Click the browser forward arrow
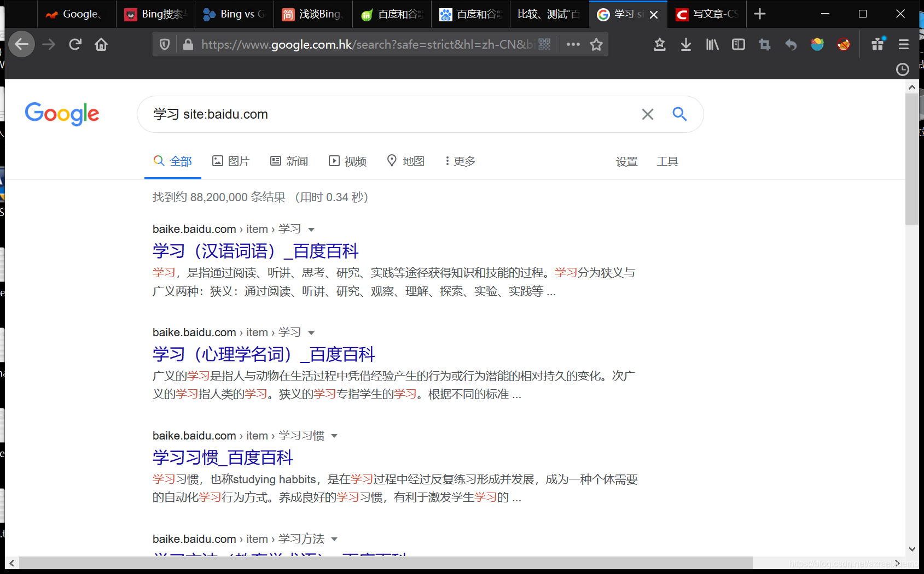This screenshot has height=574, width=924. tap(49, 44)
